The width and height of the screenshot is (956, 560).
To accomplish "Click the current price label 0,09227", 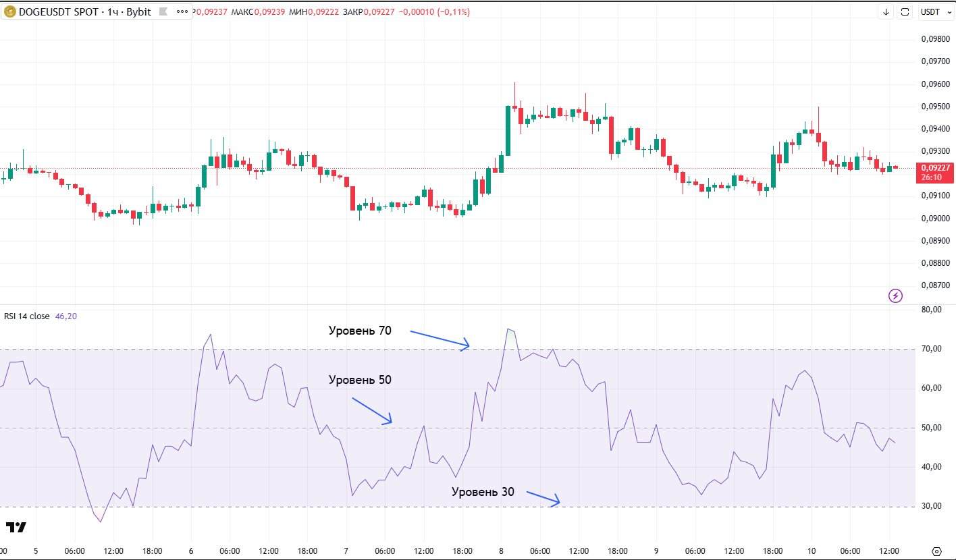I will point(935,168).
